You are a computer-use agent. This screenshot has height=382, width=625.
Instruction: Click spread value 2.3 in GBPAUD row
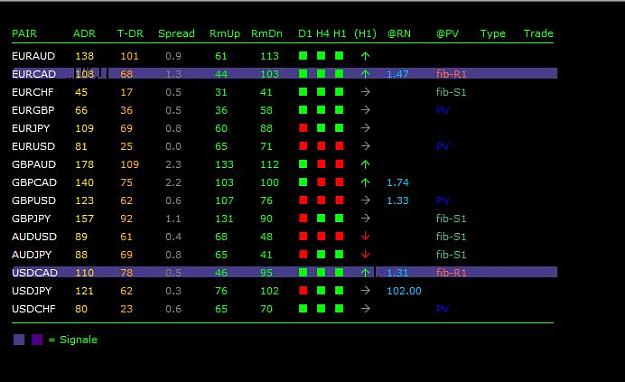pyautogui.click(x=173, y=164)
